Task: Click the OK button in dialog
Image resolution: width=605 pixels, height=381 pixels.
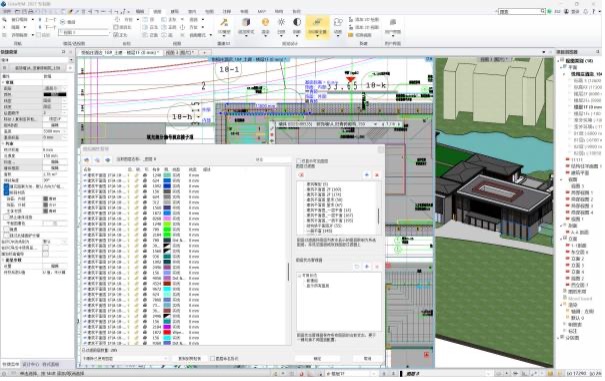Action: coord(317,359)
